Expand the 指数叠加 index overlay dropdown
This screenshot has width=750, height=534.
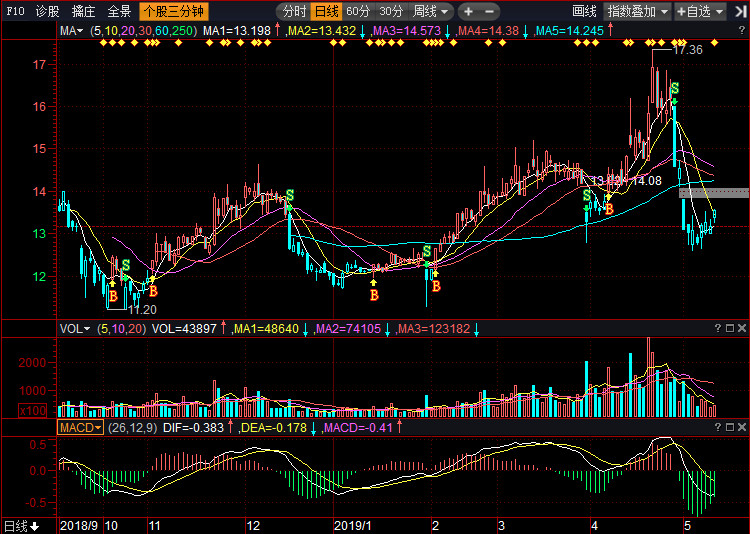click(x=638, y=12)
